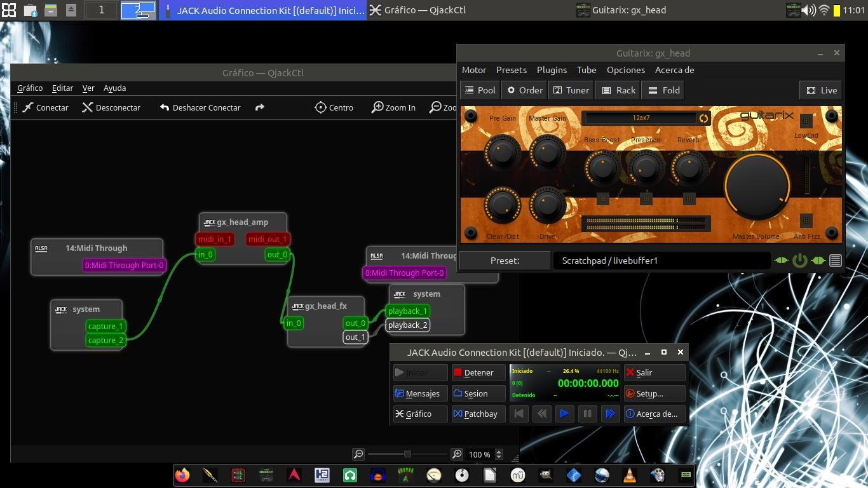Viewport: 868px width, 488px height.
Task: Pause the JACK transport
Action: point(587,414)
